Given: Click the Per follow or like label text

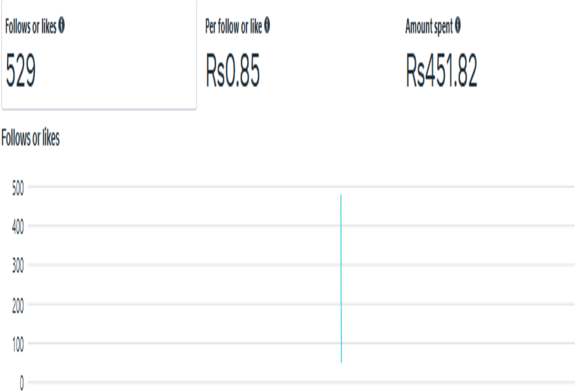Looking at the screenshot, I should click(x=233, y=26).
